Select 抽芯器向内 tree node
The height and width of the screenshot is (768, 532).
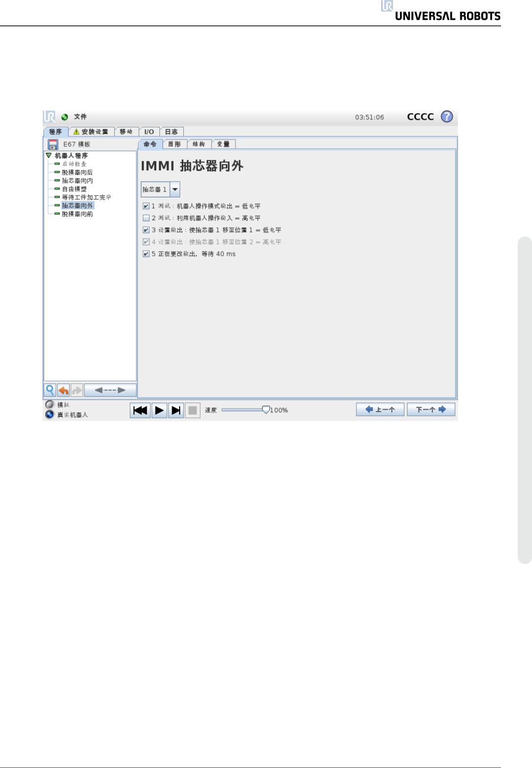77,181
